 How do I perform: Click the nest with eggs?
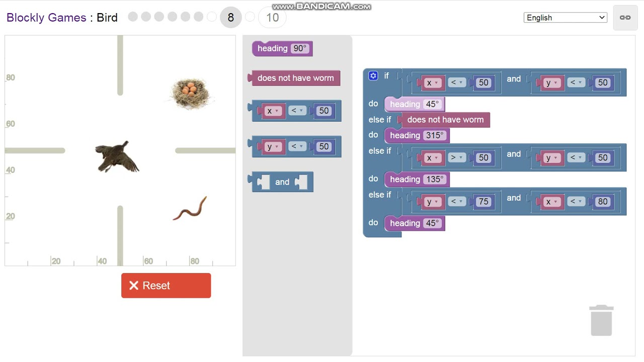189,93
